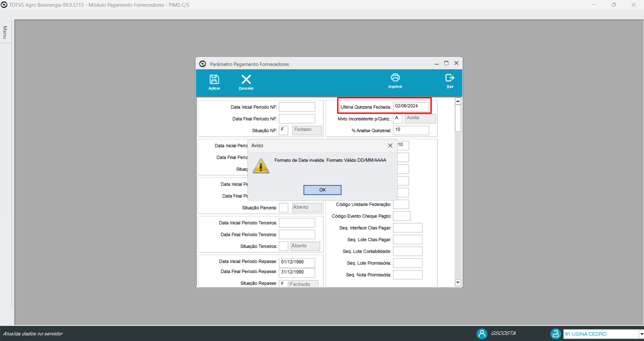Click the Código Evento Cheque Pagto field
This screenshot has width=644, height=341.
click(x=402, y=216)
